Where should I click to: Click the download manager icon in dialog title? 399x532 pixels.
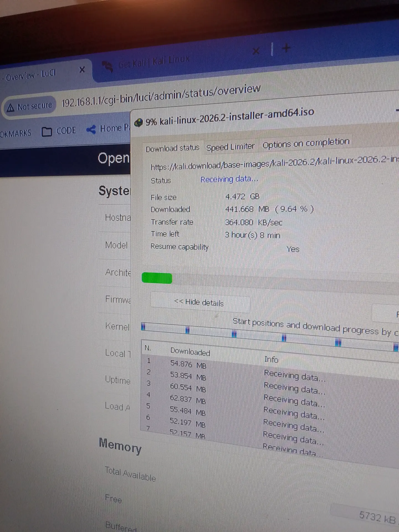[138, 122]
